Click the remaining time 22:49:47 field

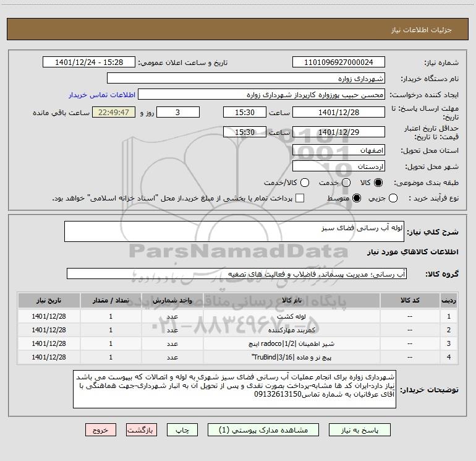[114, 112]
